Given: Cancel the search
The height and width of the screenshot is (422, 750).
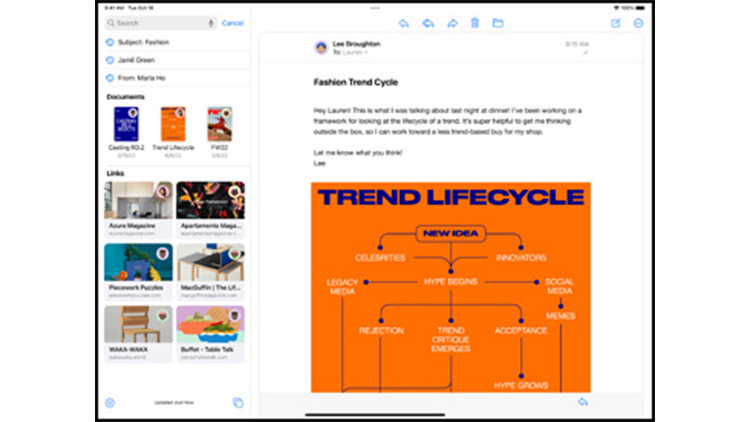Looking at the screenshot, I should 232,22.
